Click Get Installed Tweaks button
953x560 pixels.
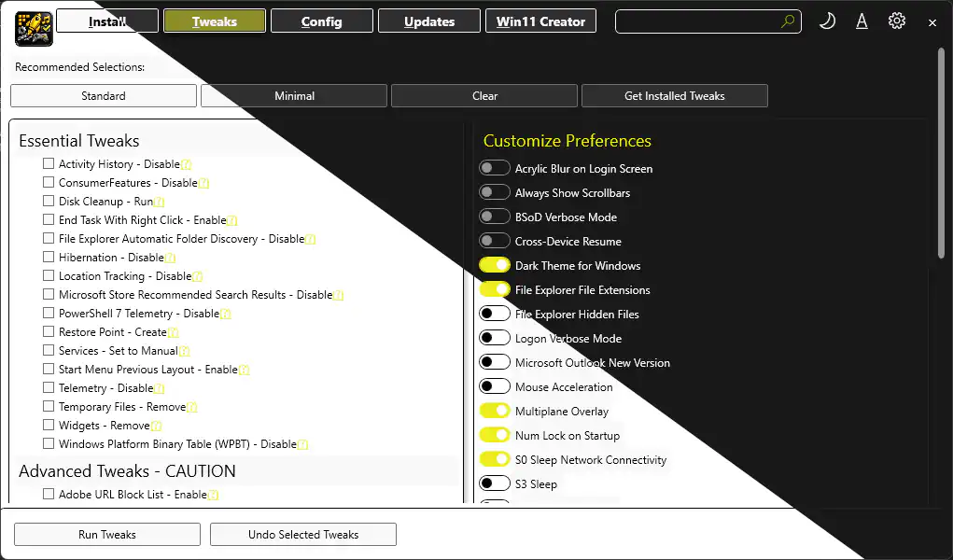point(675,96)
